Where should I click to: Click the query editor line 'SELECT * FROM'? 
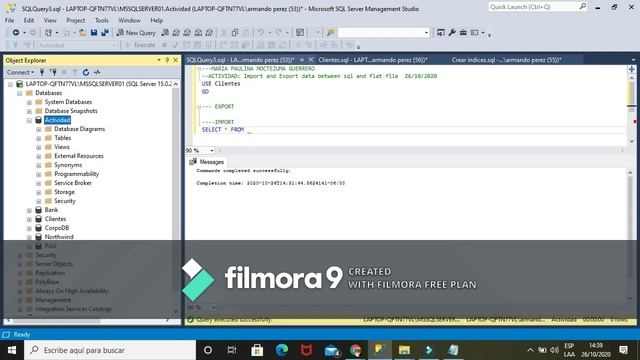click(x=223, y=129)
